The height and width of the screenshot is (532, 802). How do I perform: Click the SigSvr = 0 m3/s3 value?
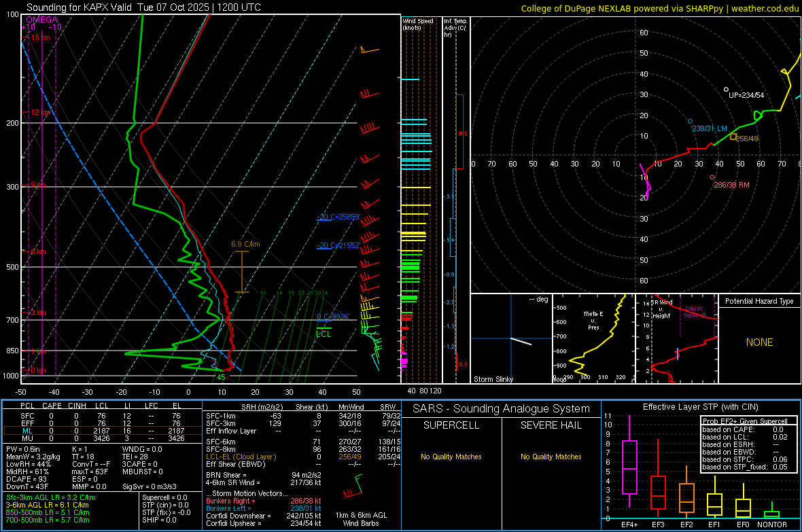(150, 486)
